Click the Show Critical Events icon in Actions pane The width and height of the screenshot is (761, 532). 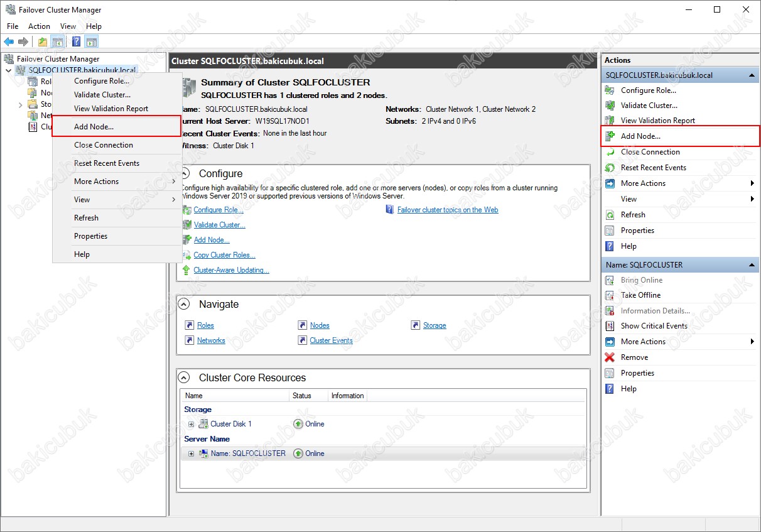pos(610,326)
